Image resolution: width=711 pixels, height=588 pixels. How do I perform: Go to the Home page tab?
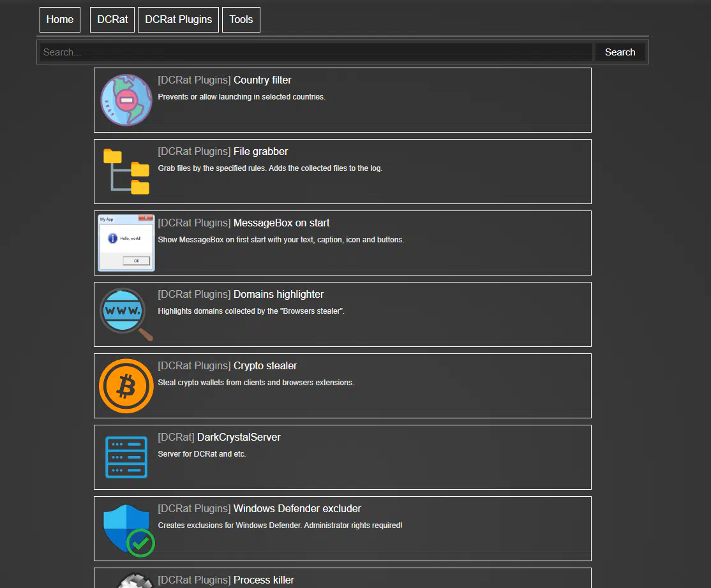click(x=60, y=20)
